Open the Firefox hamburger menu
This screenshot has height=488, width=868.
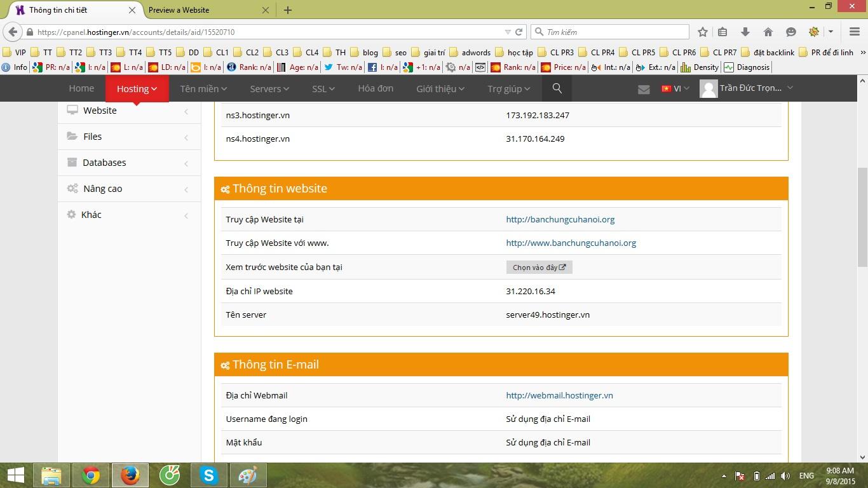[855, 32]
